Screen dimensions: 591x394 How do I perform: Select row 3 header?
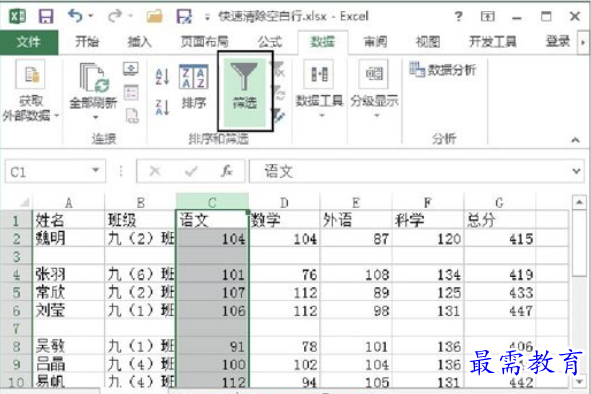pyautogui.click(x=16, y=256)
